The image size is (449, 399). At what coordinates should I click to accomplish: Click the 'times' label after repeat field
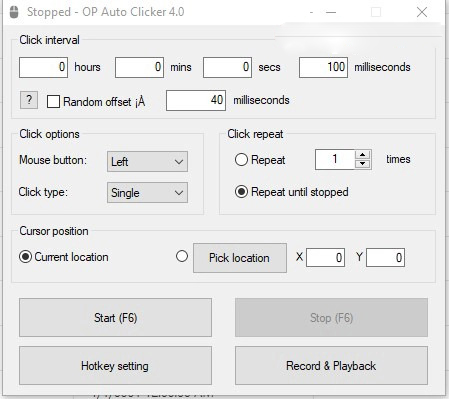pyautogui.click(x=398, y=159)
